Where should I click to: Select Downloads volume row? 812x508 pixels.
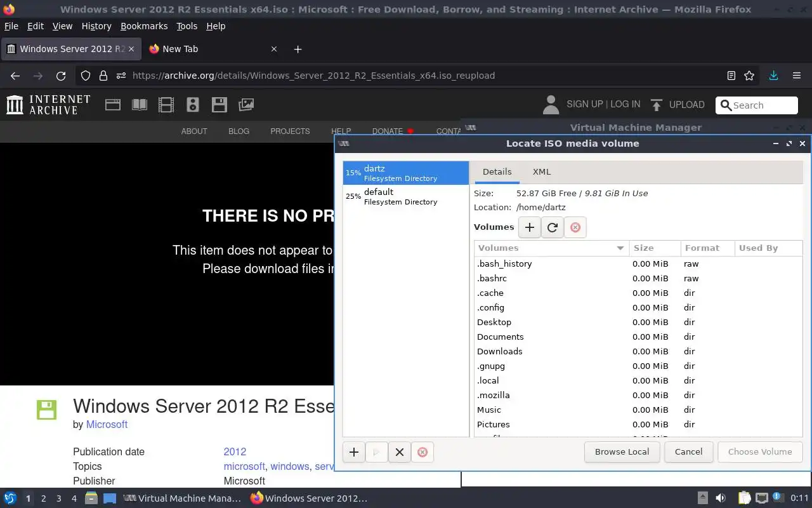pyautogui.click(x=638, y=352)
